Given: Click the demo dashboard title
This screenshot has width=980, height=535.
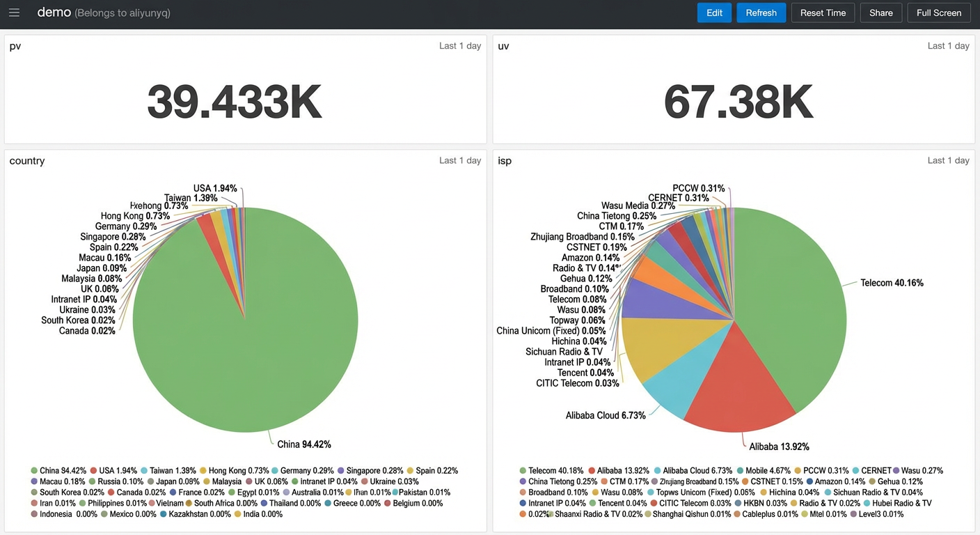Looking at the screenshot, I should 54,12.
